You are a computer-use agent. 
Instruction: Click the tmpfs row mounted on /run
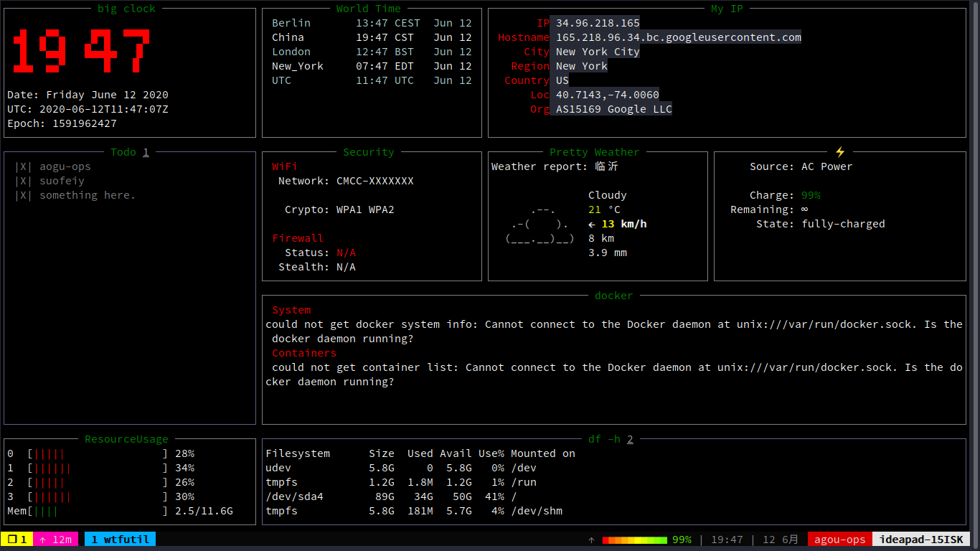coord(401,482)
